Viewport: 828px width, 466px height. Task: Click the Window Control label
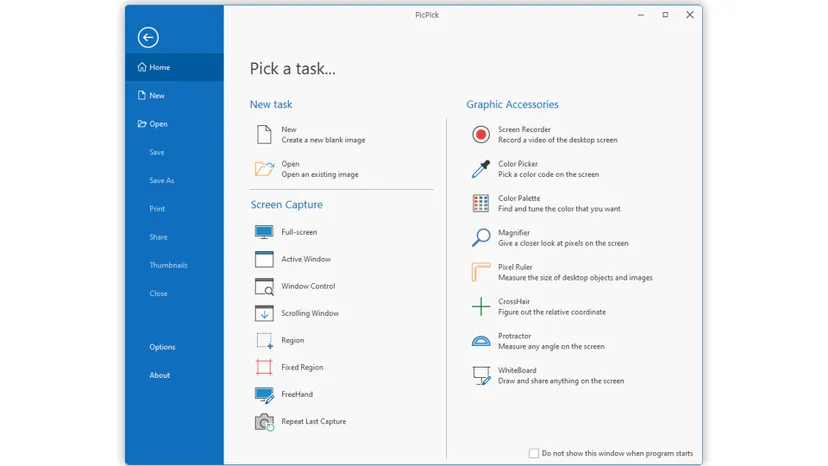pos(308,286)
